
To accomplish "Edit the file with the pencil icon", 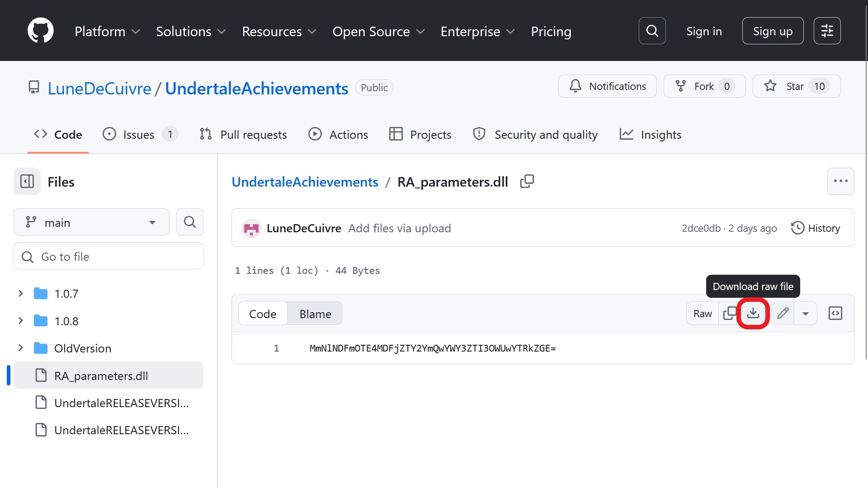I will [783, 313].
